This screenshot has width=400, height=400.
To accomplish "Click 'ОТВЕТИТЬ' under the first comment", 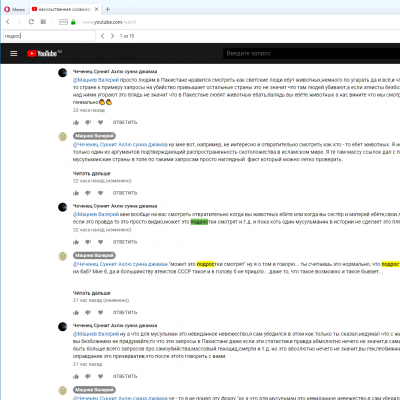I will click(x=125, y=122).
